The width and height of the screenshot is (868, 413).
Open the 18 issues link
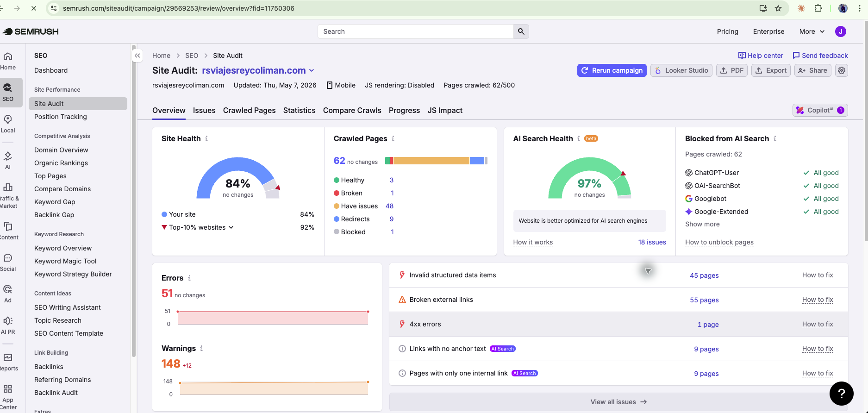click(652, 242)
